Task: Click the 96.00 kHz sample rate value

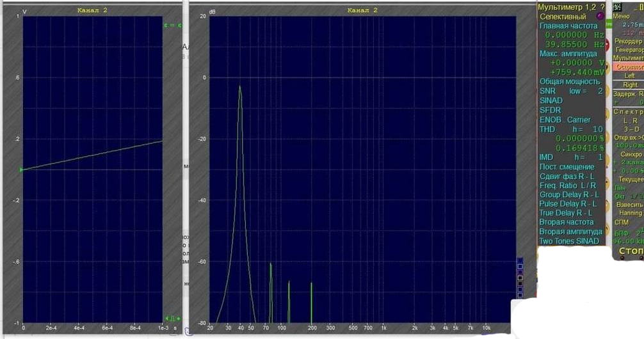Action: click(x=629, y=242)
